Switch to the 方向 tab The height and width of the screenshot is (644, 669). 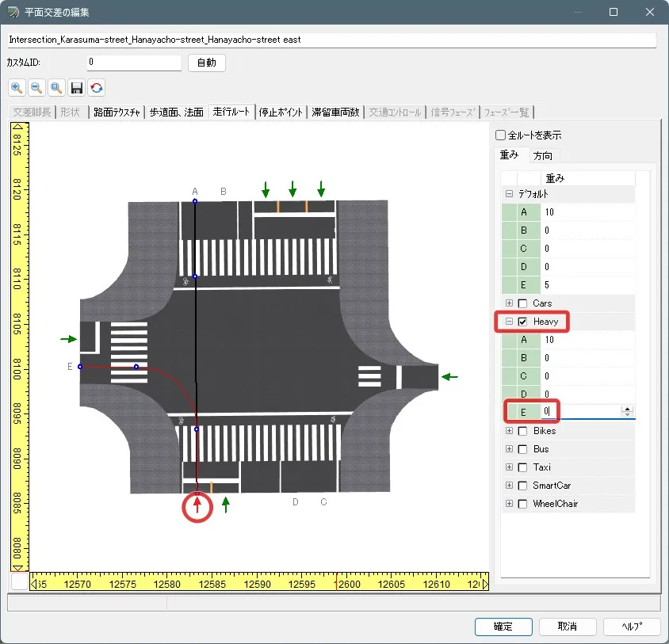543,155
